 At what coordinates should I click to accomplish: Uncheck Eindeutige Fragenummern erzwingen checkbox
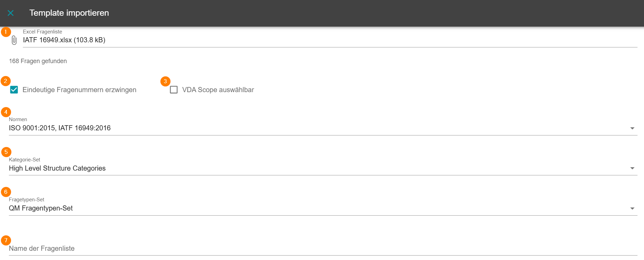coord(14,90)
